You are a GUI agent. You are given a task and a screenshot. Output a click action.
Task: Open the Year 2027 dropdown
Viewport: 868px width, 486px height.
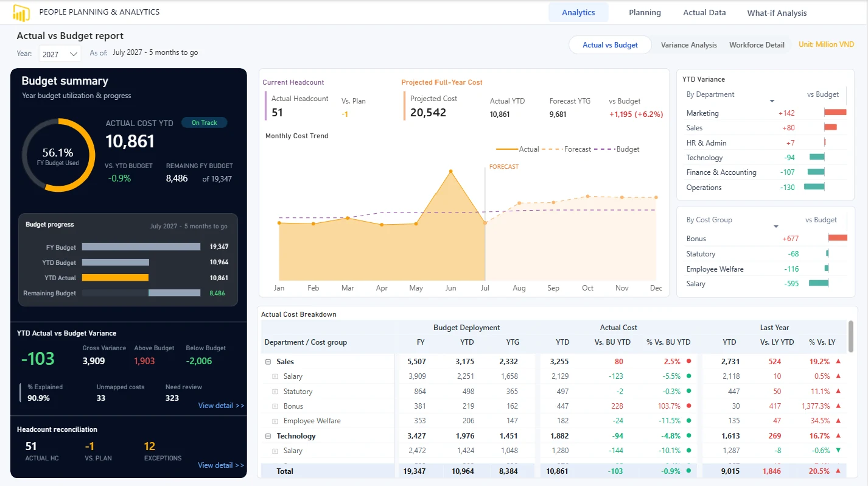tap(60, 54)
